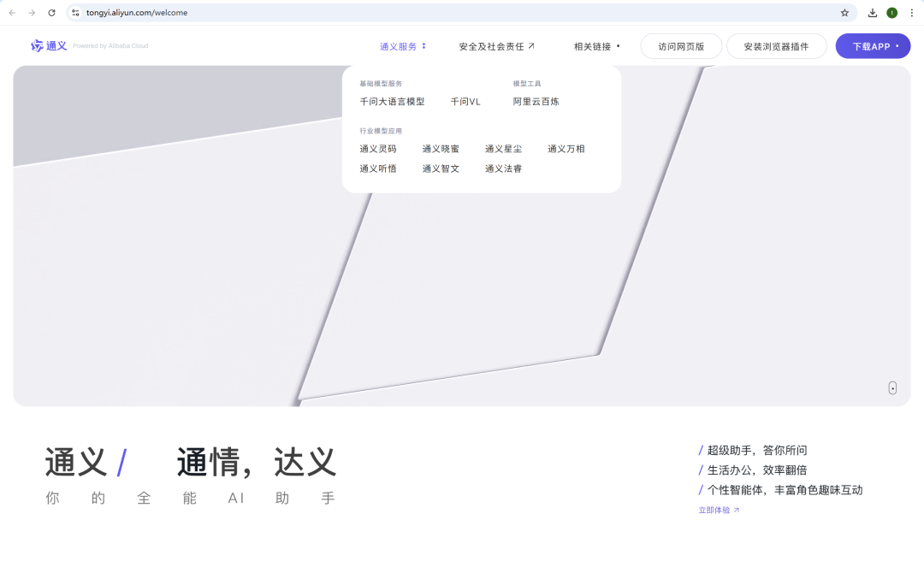Open the 通义万相 link
924x567 pixels.
coord(566,148)
